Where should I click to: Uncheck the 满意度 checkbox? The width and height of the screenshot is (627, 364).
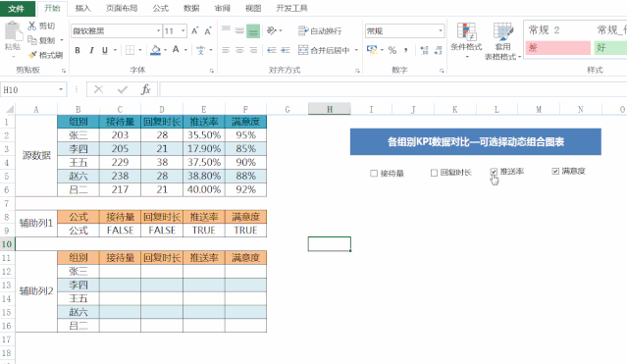555,171
